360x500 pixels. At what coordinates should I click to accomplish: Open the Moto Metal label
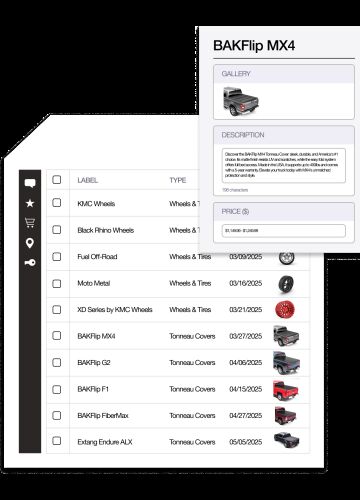click(93, 283)
